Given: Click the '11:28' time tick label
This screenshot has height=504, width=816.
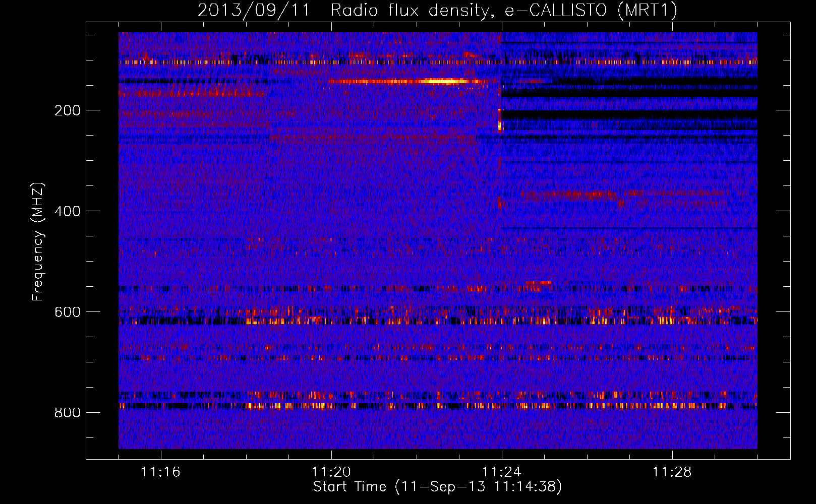Looking at the screenshot, I should [672, 472].
